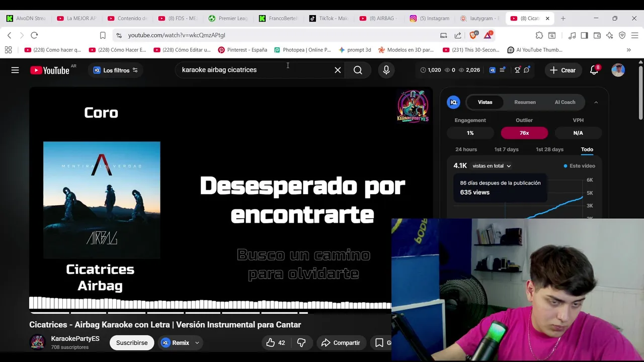Open YouTube notifications bell
644x362 pixels.
pyautogui.click(x=594, y=70)
